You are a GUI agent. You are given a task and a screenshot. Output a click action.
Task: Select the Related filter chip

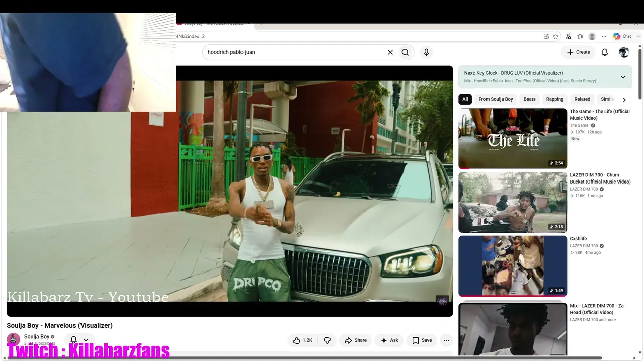point(582,99)
